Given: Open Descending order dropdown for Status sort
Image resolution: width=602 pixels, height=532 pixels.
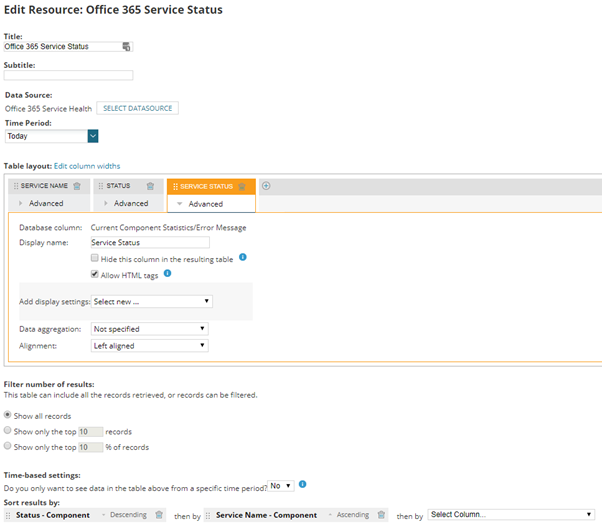Looking at the screenshot, I should (x=124, y=515).
